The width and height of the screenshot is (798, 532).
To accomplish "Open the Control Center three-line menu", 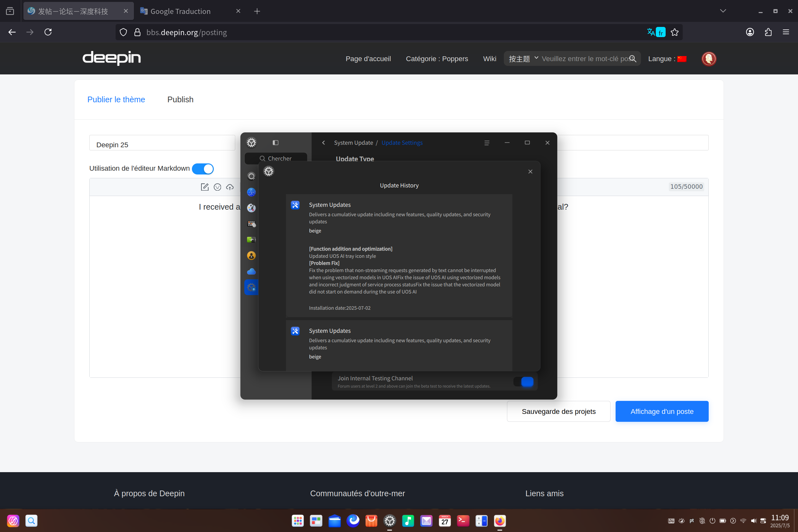I will tap(487, 143).
